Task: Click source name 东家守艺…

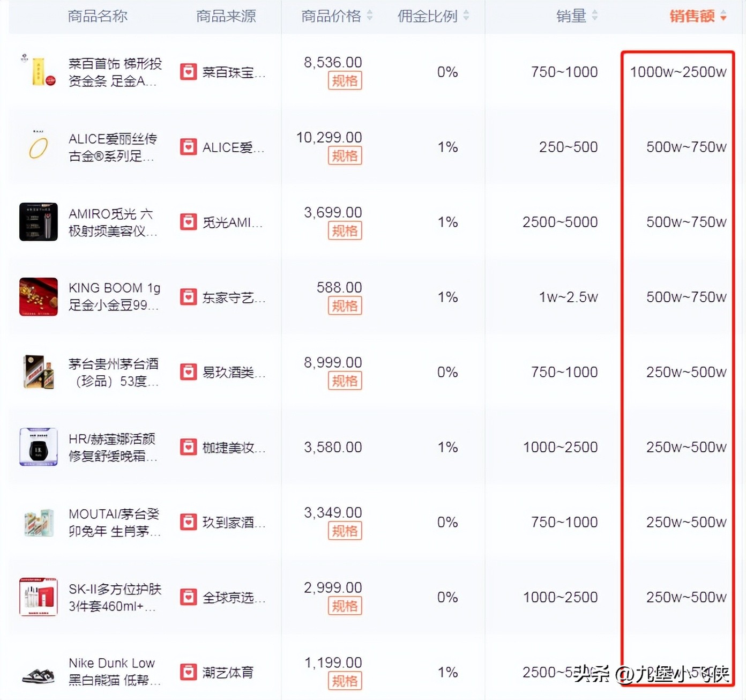Action: click(234, 297)
